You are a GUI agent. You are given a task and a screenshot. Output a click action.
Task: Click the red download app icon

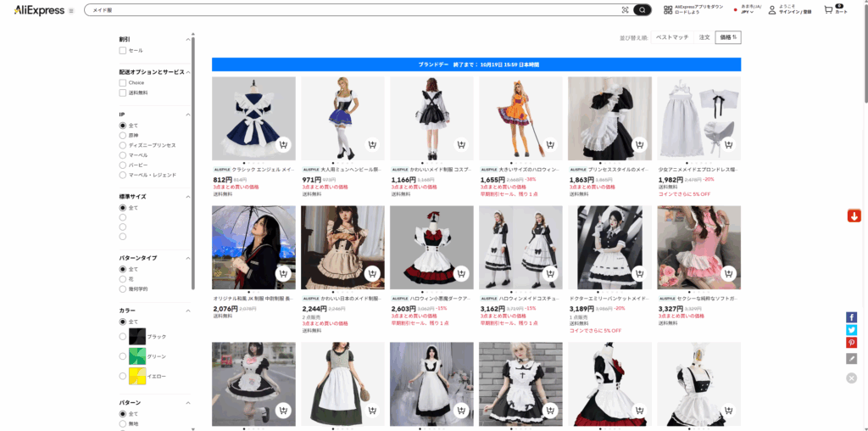tap(854, 215)
